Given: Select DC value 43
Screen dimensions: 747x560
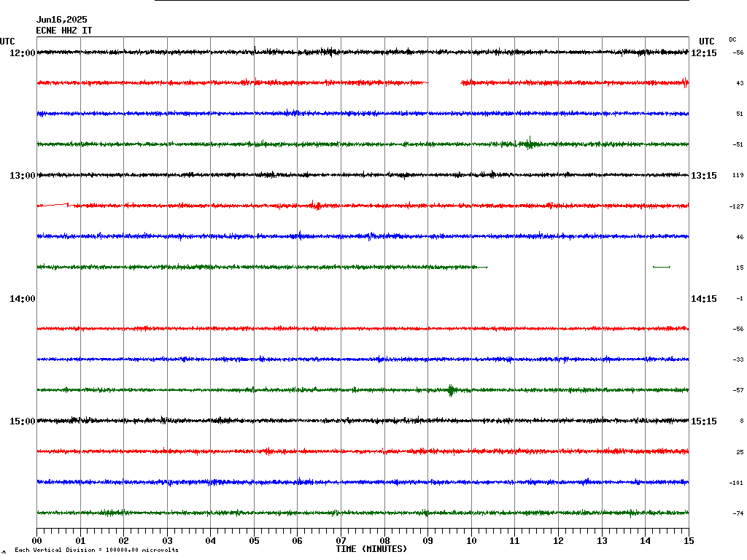Looking at the screenshot, I should click(x=740, y=83).
